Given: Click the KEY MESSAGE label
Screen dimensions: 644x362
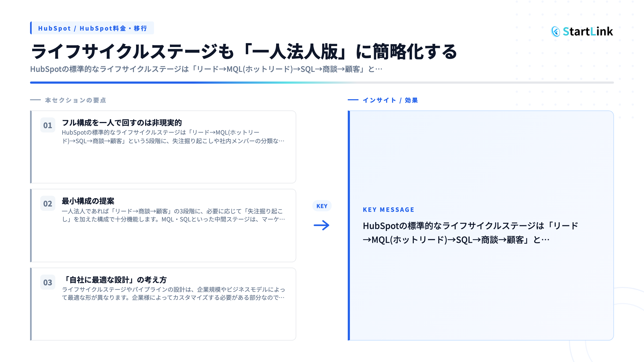Looking at the screenshot, I should [x=389, y=210].
